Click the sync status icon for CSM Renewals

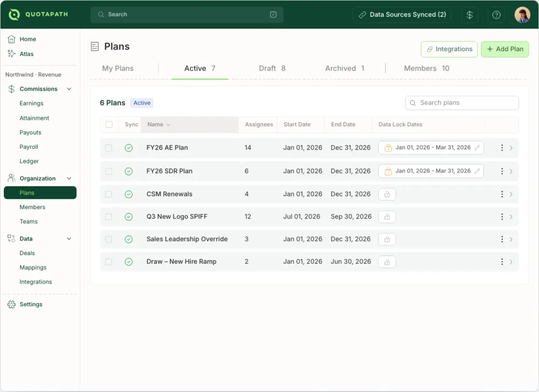(129, 194)
